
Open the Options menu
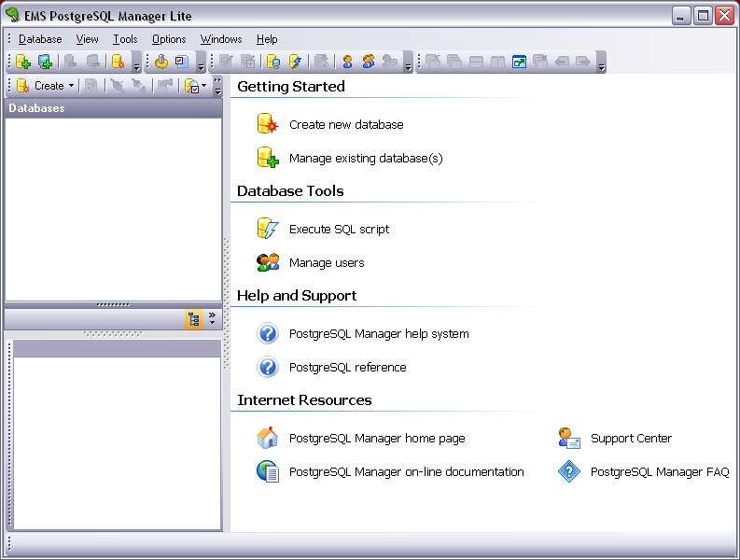[x=169, y=39]
